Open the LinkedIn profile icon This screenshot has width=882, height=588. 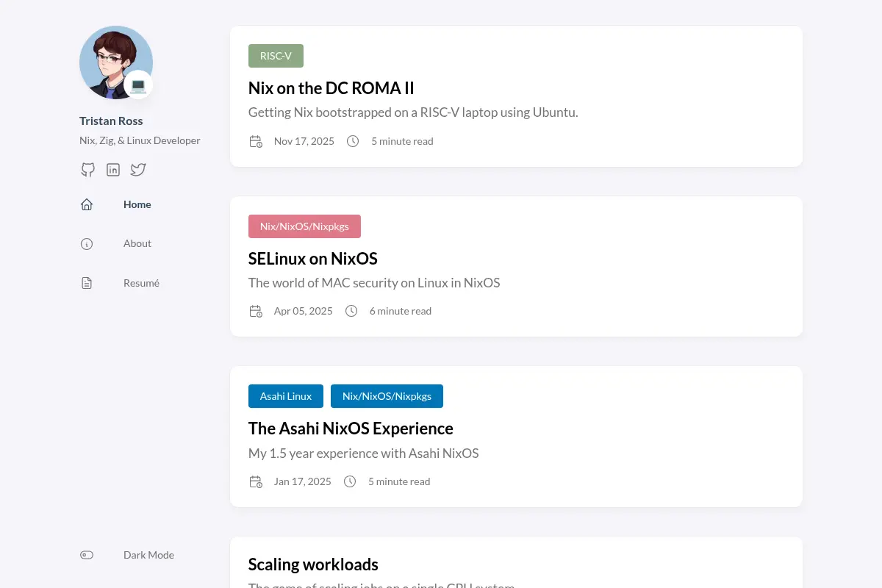(113, 170)
